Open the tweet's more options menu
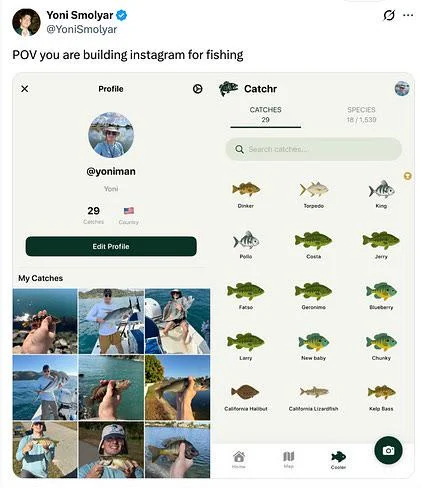 (x=408, y=15)
